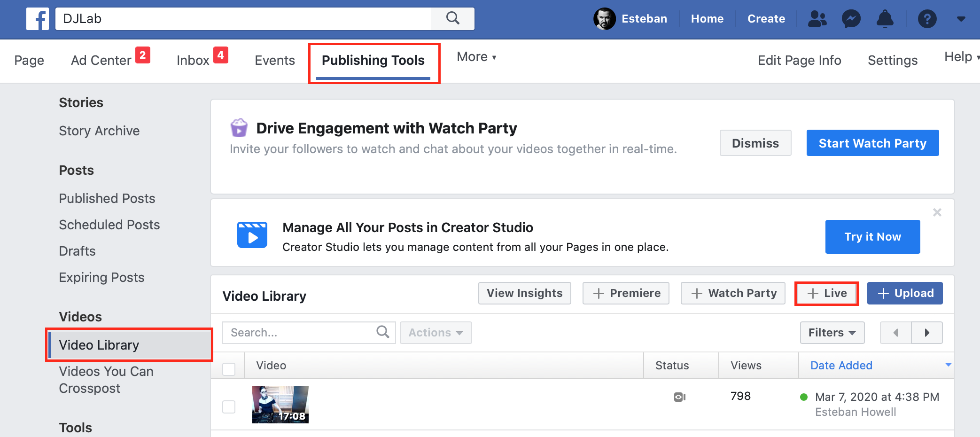Click the Esteban Howell author name
The width and height of the screenshot is (980, 437).
point(856,412)
